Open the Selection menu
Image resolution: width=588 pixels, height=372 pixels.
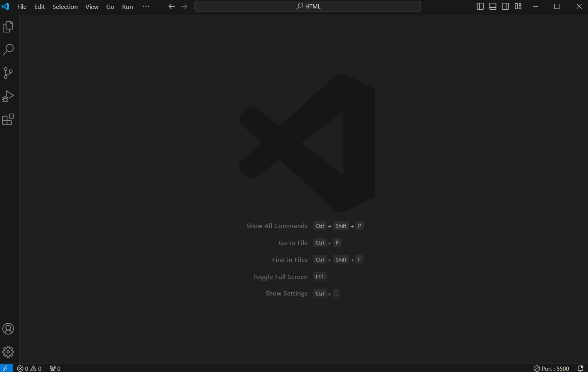coord(65,7)
